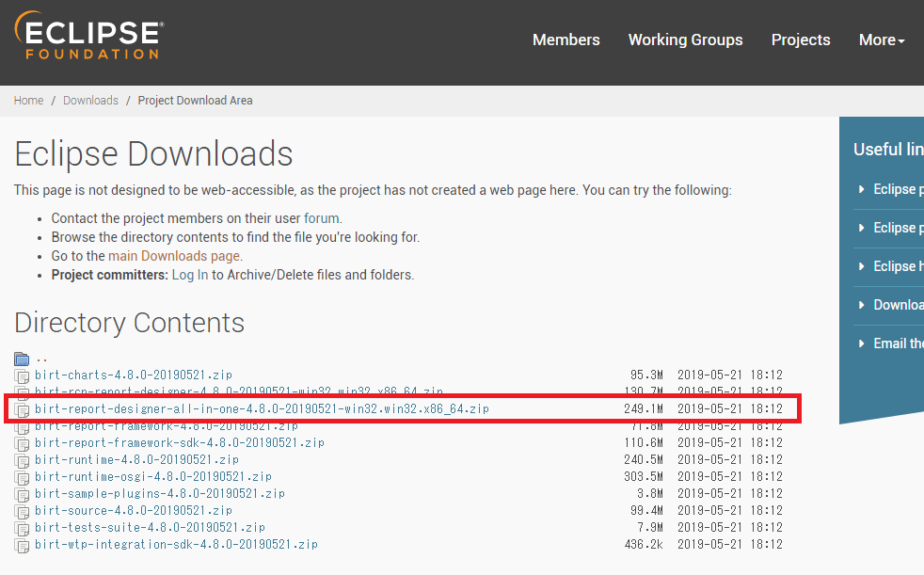924x575 pixels.
Task: Open the main Downloads page link
Action: [174, 256]
